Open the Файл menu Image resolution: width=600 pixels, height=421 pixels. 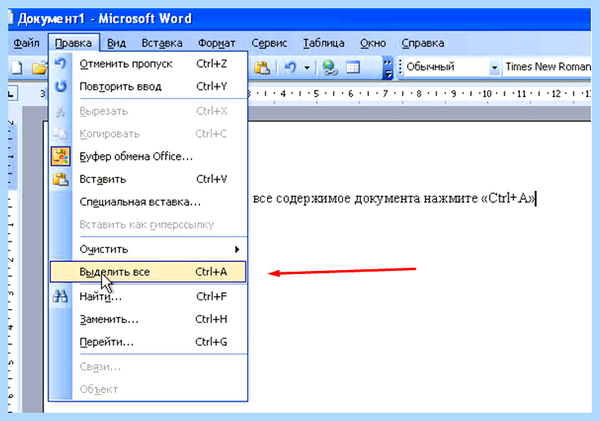(26, 43)
